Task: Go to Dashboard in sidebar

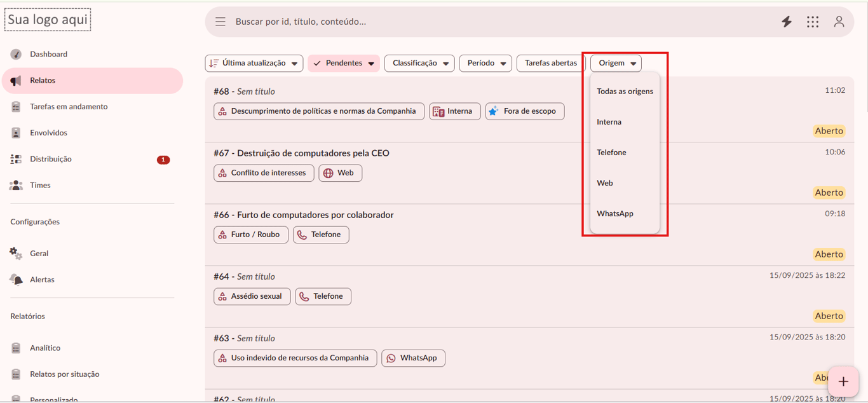Action: tap(92, 54)
